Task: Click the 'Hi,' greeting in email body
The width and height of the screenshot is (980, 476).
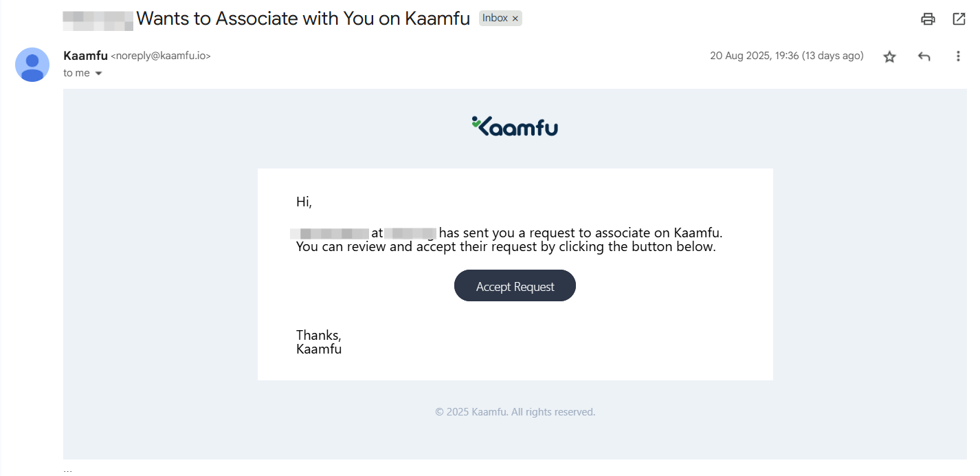Action: [x=304, y=202]
